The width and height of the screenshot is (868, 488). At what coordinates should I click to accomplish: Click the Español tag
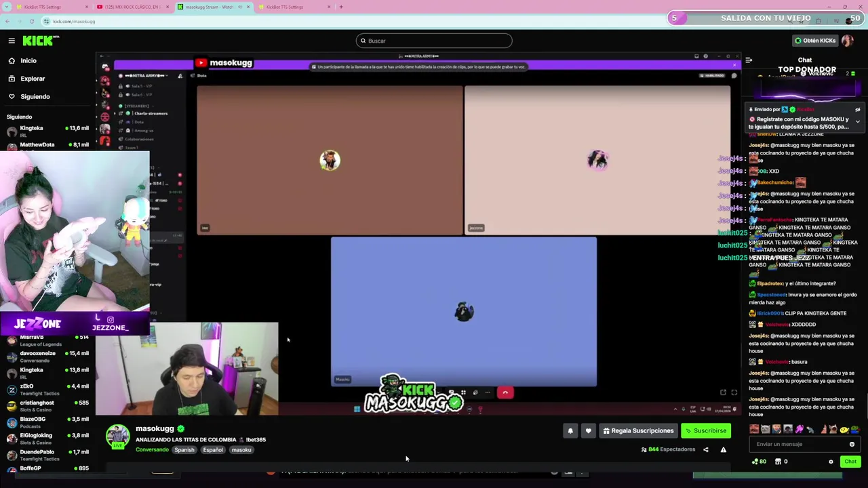(213, 450)
